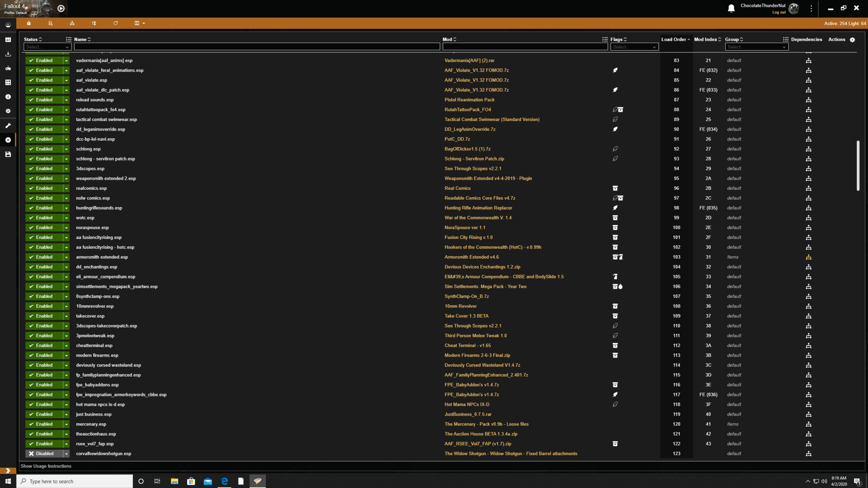Click the user avatar picture
Viewport: 868px width, 488px height.
(793, 8)
